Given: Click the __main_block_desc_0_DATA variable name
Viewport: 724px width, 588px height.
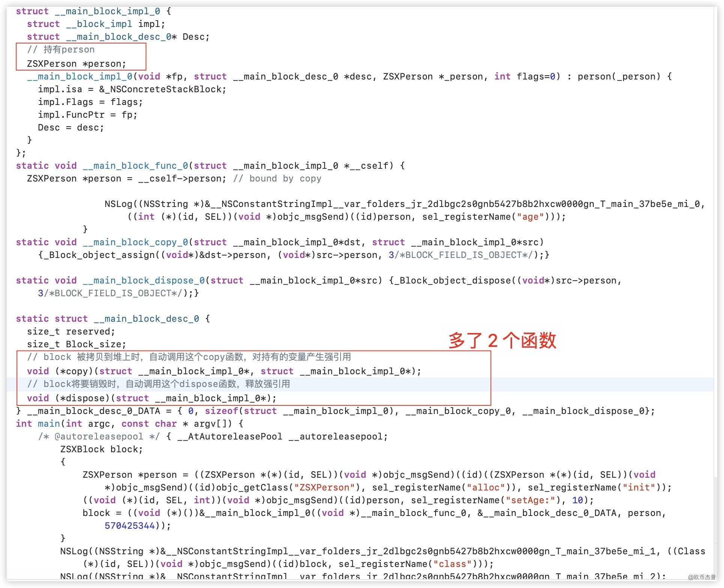Looking at the screenshot, I should point(93,411).
